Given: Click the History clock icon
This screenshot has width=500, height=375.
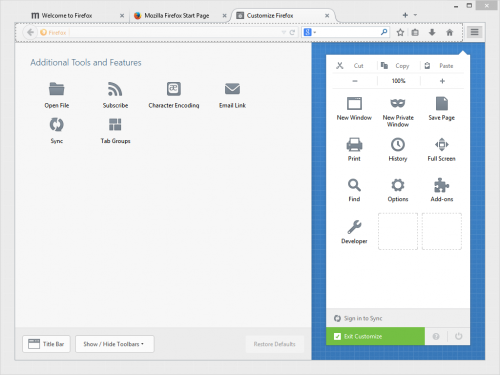Looking at the screenshot, I should [x=398, y=144].
